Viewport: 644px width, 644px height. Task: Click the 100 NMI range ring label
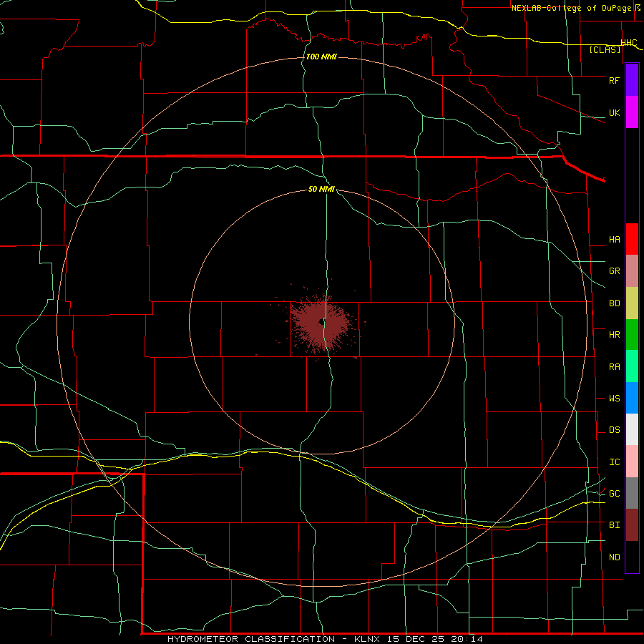[x=321, y=57]
